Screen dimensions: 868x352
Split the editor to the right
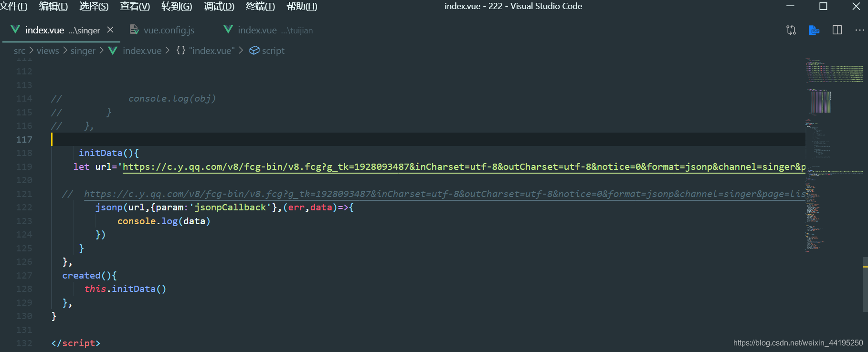click(x=837, y=30)
